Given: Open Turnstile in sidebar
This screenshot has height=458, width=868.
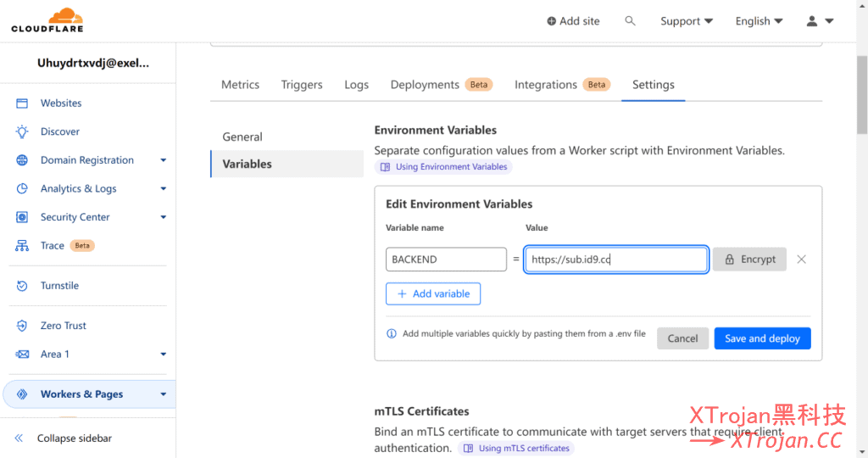Looking at the screenshot, I should (59, 286).
